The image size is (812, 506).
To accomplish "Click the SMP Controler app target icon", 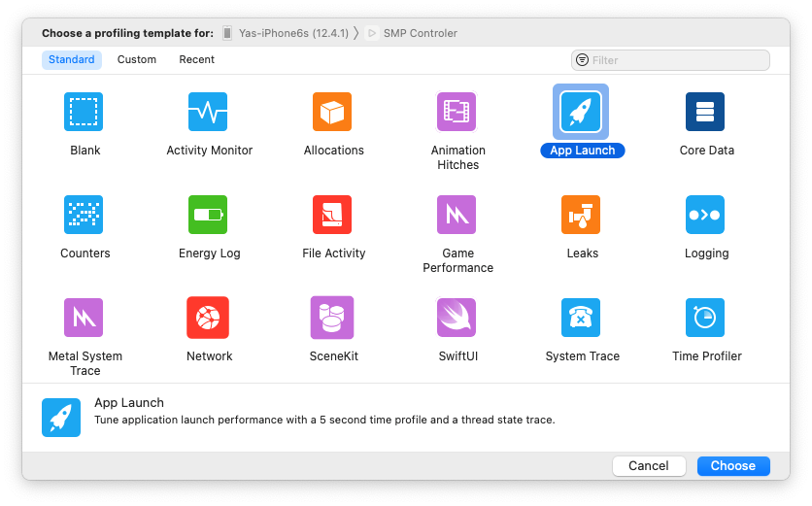I will tap(371, 33).
